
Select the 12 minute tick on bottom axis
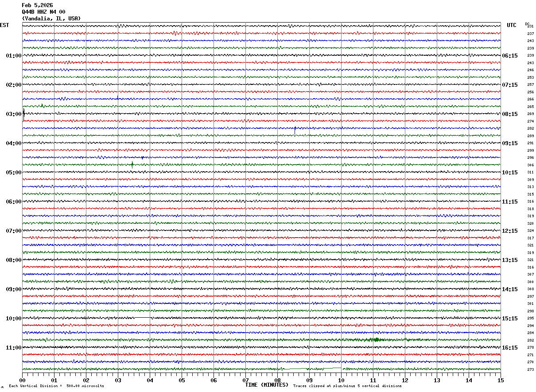(405, 380)
